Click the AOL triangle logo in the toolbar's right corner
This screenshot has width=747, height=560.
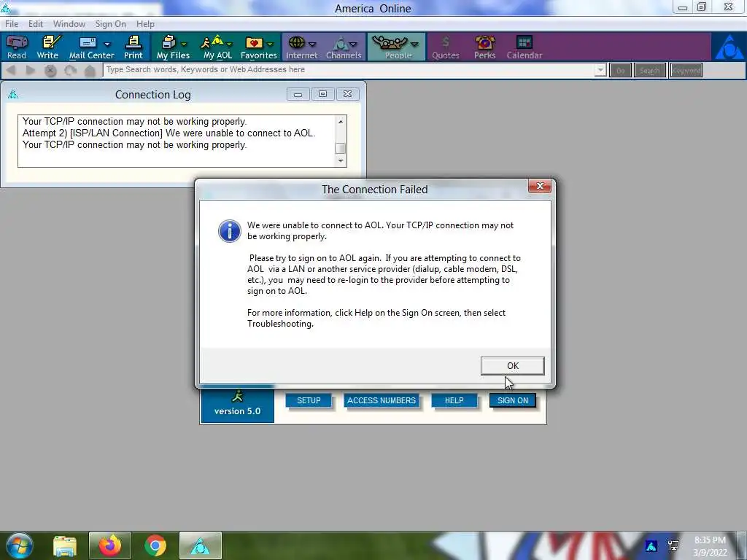[x=729, y=47]
